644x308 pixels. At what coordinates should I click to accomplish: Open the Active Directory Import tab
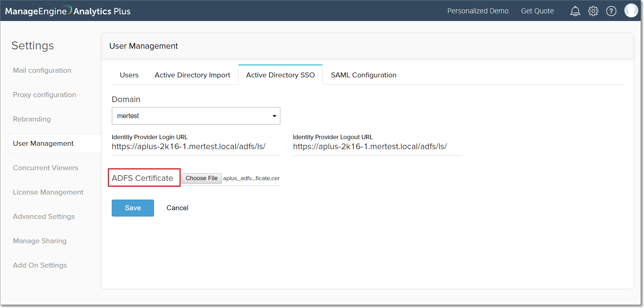click(192, 75)
